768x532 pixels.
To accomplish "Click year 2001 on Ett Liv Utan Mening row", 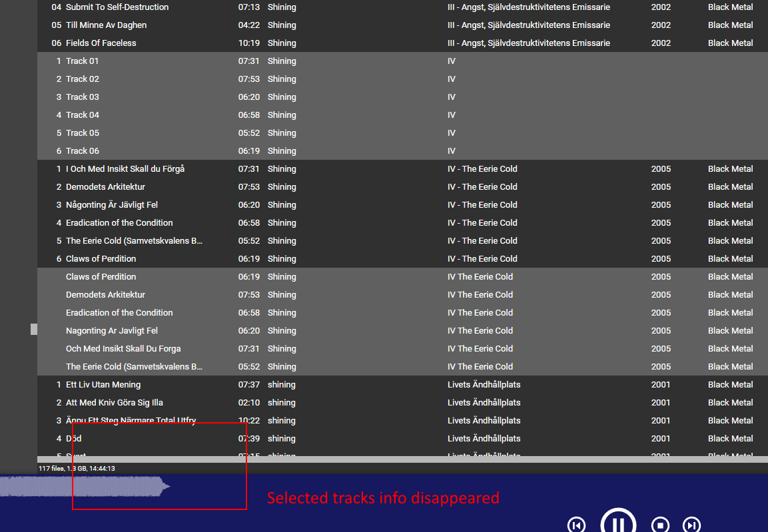I will (661, 385).
